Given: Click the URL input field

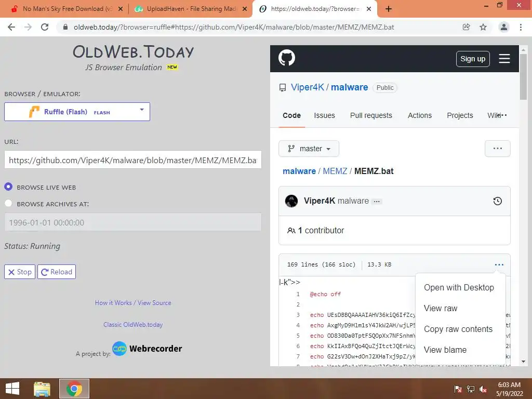Looking at the screenshot, I should [x=132, y=160].
